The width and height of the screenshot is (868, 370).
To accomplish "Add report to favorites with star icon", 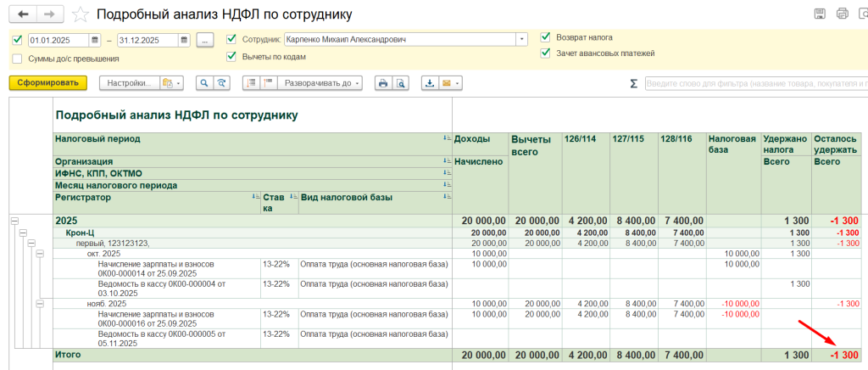I will [81, 14].
